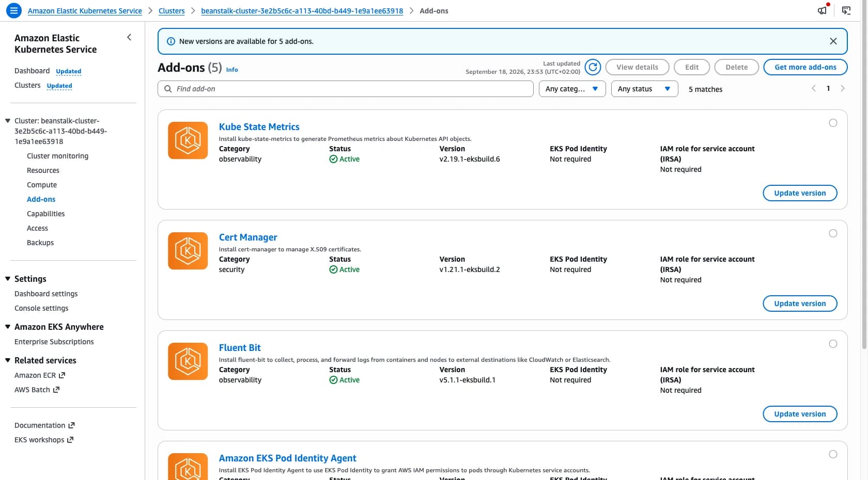This screenshot has width=868, height=480.
Task: Go to next page arrow
Action: click(843, 89)
